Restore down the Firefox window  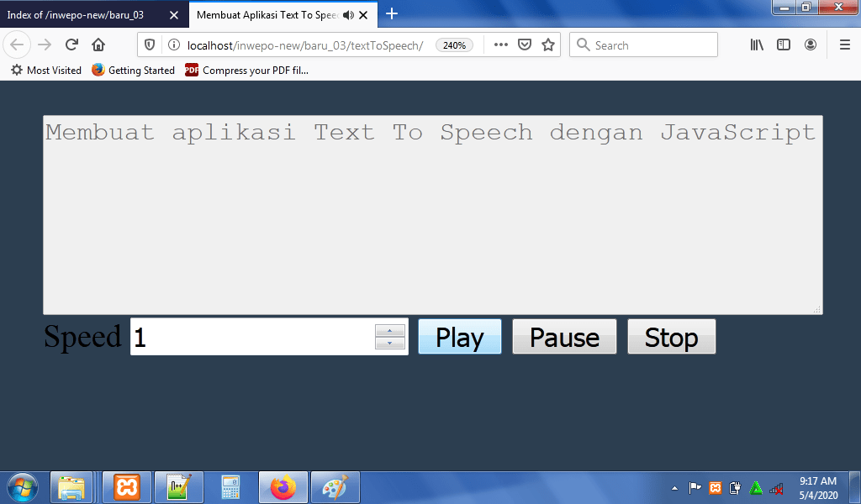[806, 7]
